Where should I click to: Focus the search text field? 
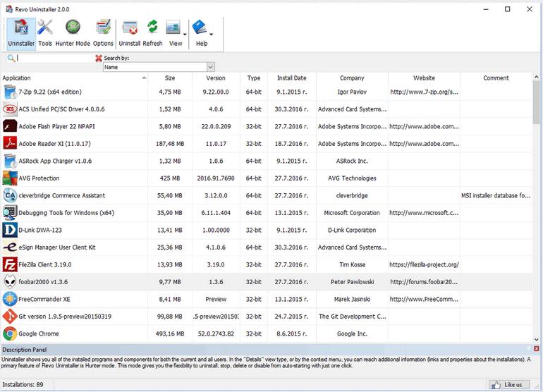56,59
